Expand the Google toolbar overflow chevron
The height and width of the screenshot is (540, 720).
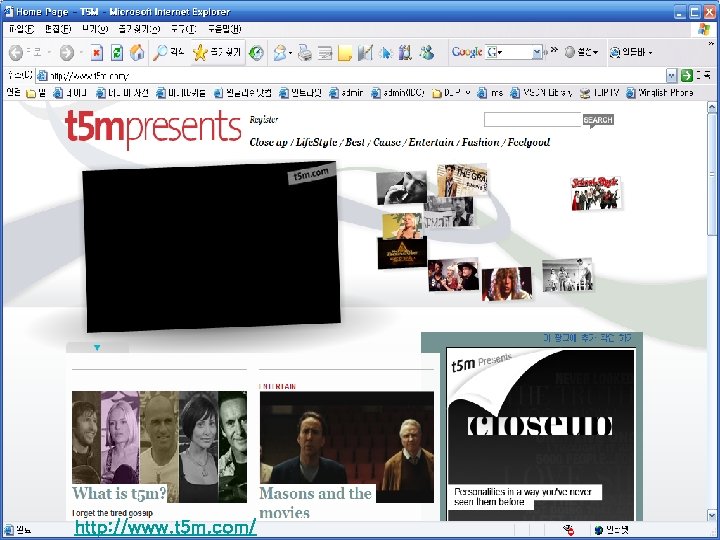pyautogui.click(x=554, y=50)
